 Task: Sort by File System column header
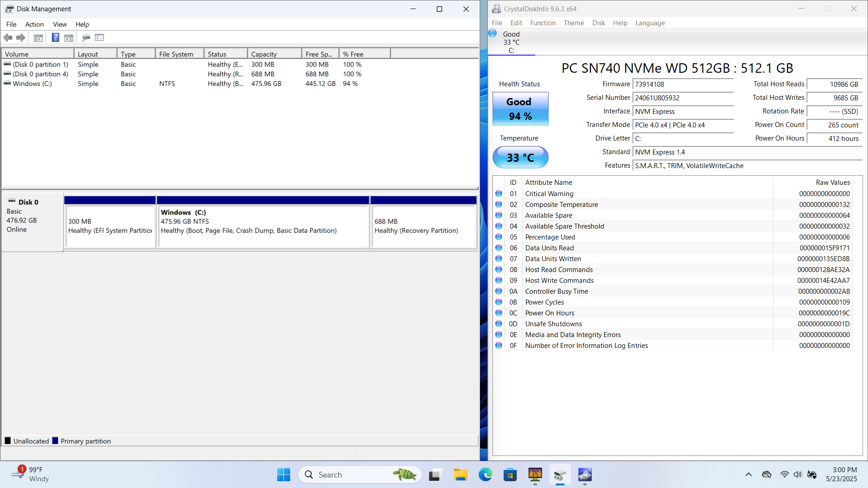pyautogui.click(x=179, y=54)
